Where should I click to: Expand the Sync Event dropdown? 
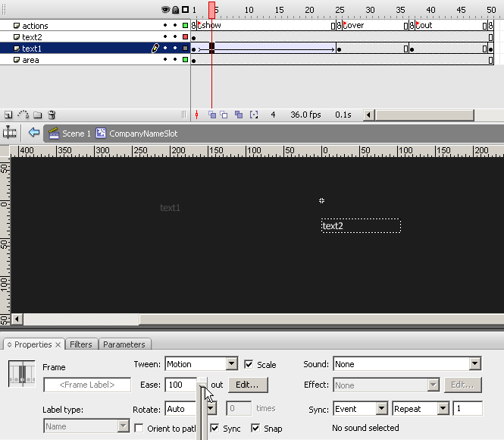click(383, 409)
